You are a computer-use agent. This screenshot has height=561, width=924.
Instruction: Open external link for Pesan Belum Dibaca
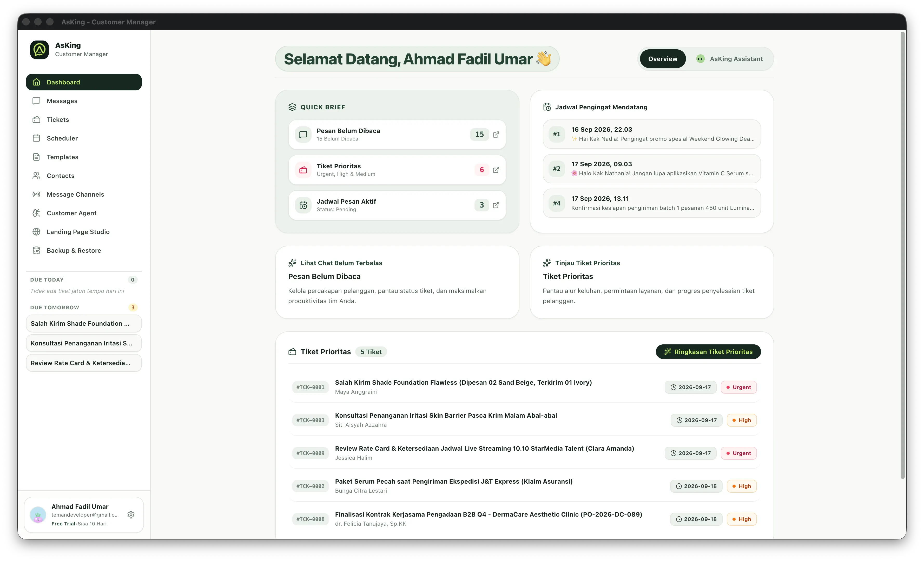pyautogui.click(x=496, y=135)
